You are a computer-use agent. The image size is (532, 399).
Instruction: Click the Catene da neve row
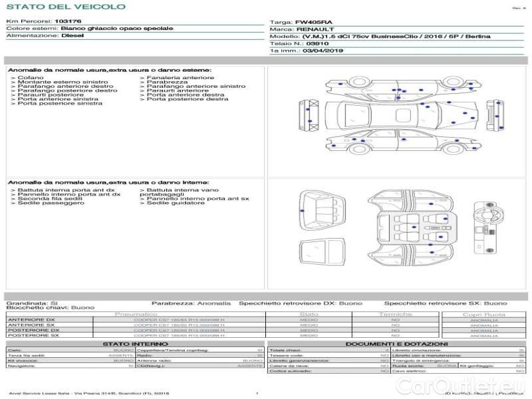(329, 366)
